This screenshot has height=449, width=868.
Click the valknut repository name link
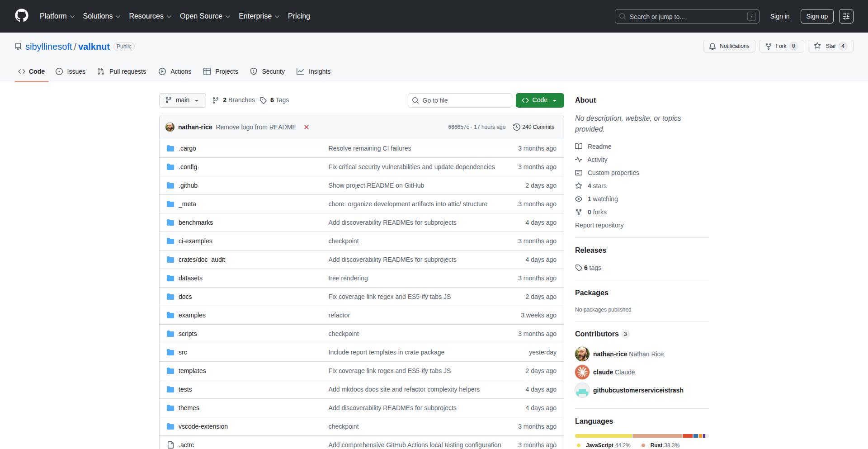[x=94, y=47]
